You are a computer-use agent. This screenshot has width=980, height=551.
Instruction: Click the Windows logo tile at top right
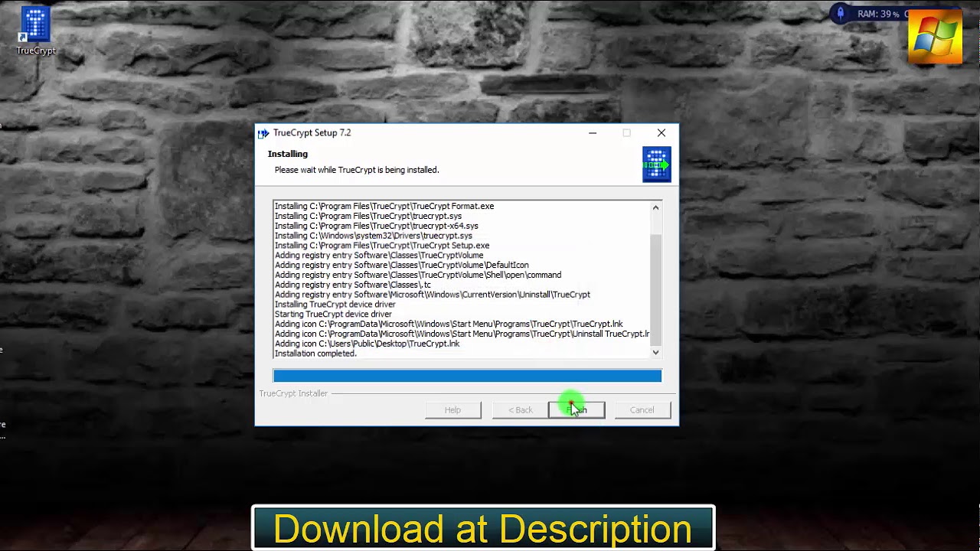(935, 37)
